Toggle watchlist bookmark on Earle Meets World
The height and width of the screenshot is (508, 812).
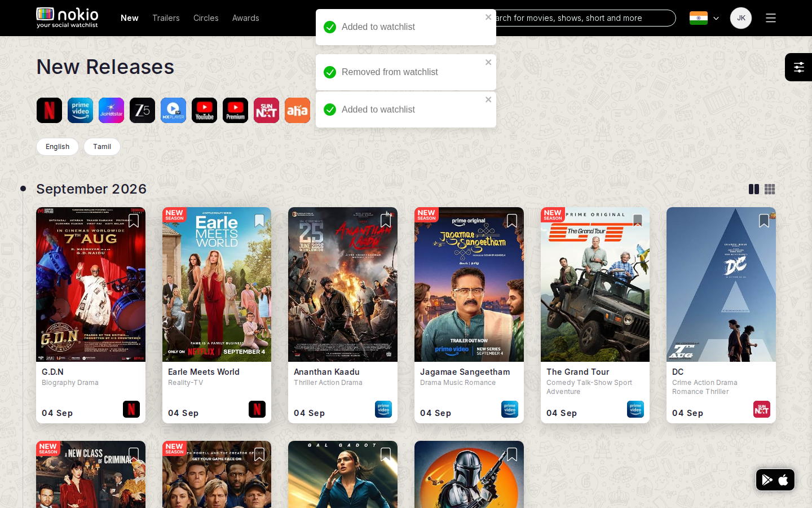pos(259,221)
